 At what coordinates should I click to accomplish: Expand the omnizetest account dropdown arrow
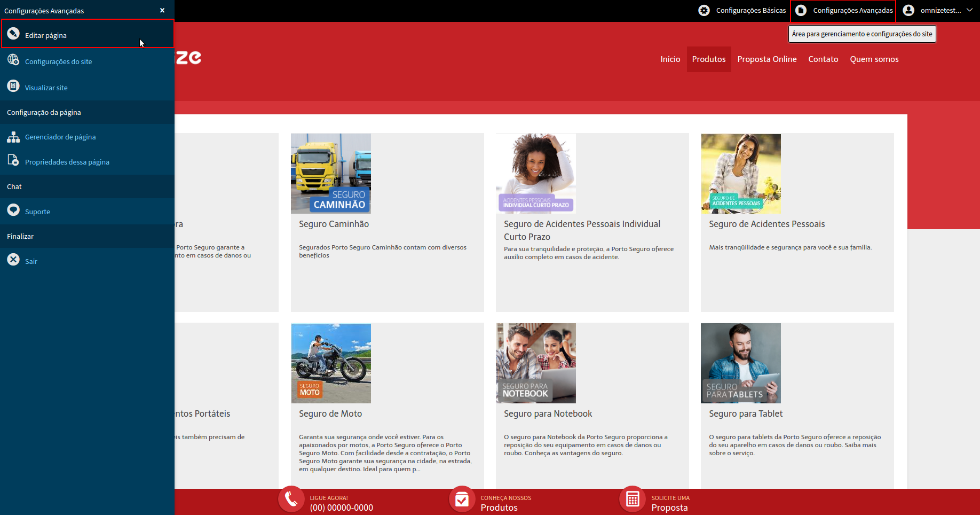[969, 10]
